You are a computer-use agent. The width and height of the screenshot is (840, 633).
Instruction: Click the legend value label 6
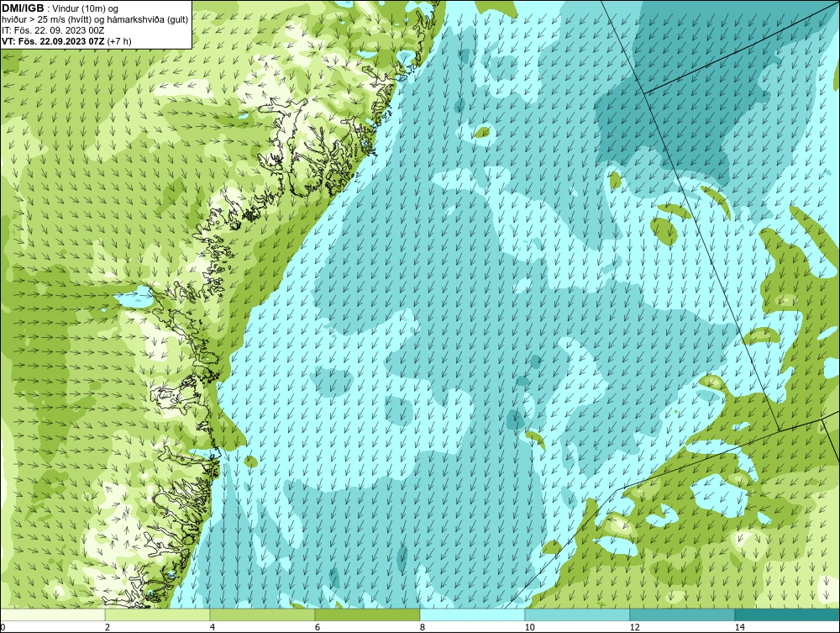coord(318,627)
